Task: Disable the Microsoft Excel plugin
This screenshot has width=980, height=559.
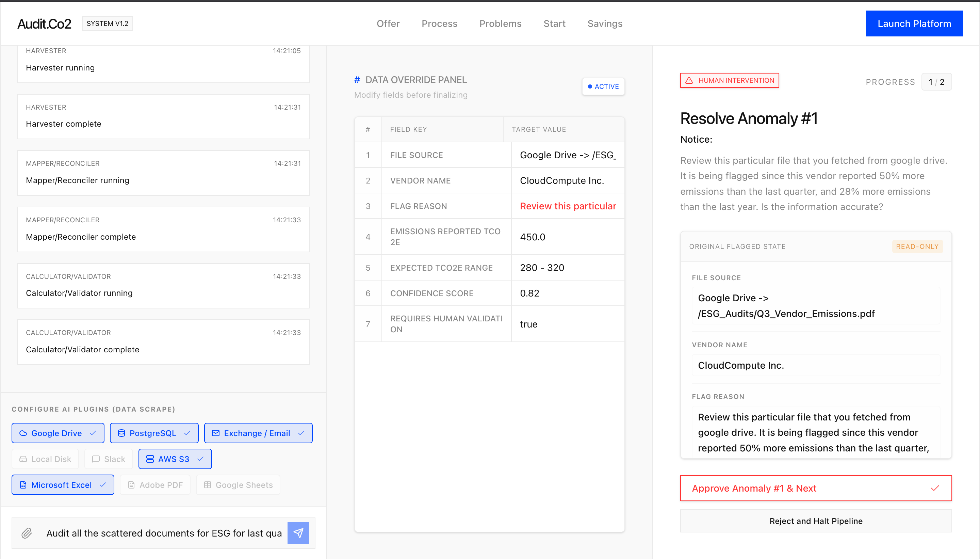Action: 63,485
